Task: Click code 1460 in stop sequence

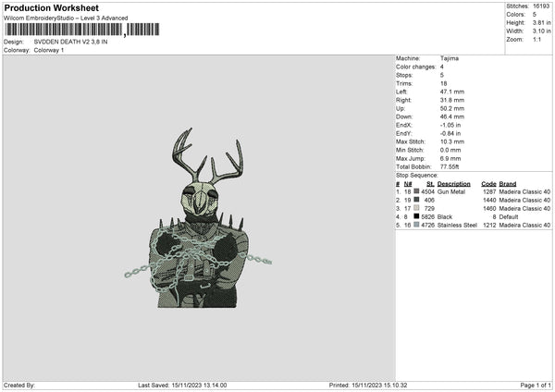Action: coord(489,208)
